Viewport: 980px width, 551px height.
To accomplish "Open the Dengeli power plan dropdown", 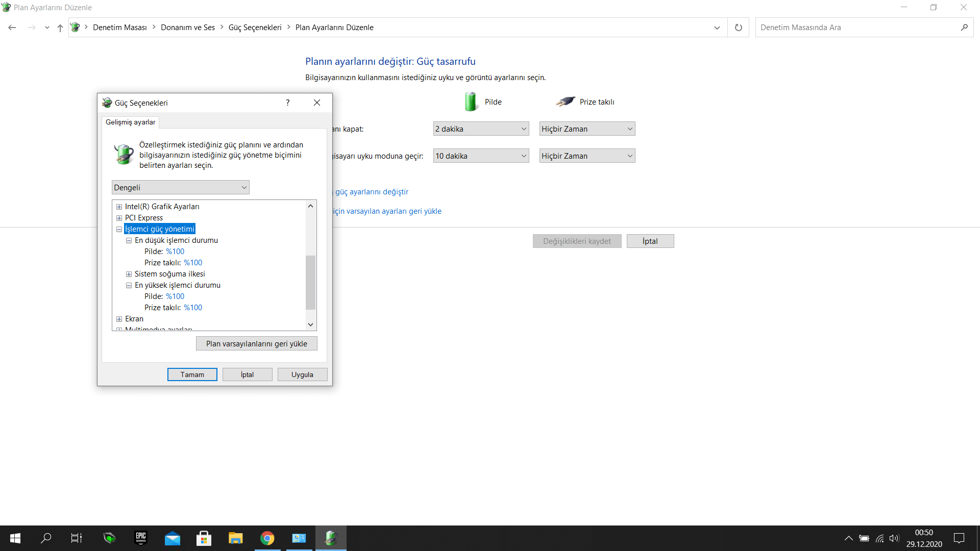I will coord(180,187).
